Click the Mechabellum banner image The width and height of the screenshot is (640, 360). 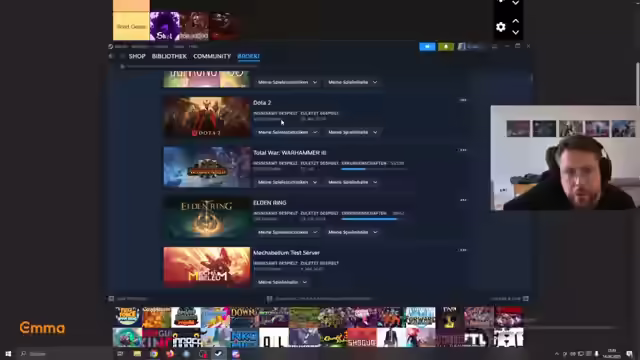click(x=207, y=267)
